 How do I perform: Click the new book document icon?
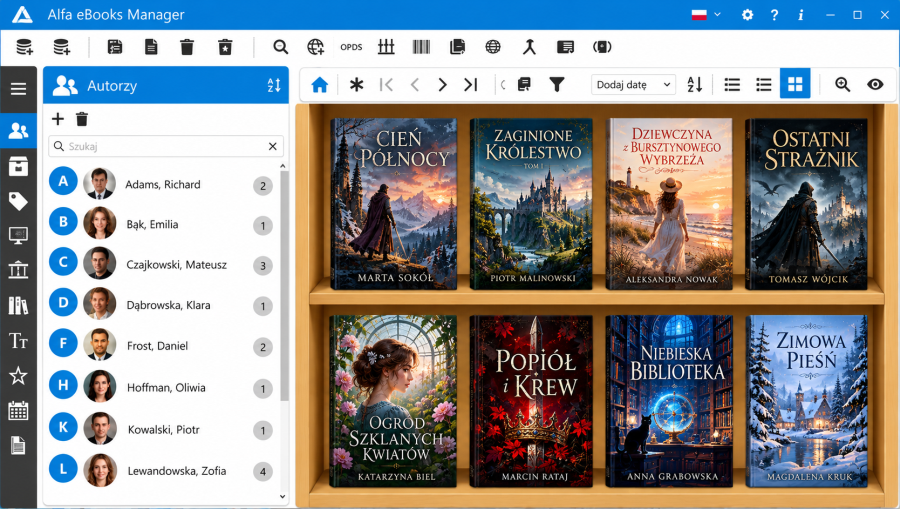(151, 47)
